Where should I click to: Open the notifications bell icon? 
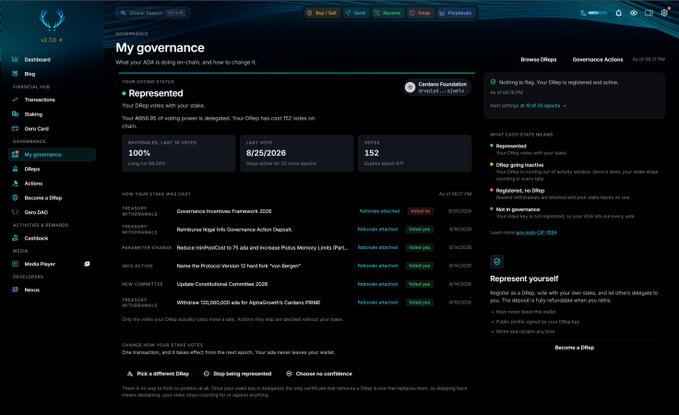[x=619, y=13]
